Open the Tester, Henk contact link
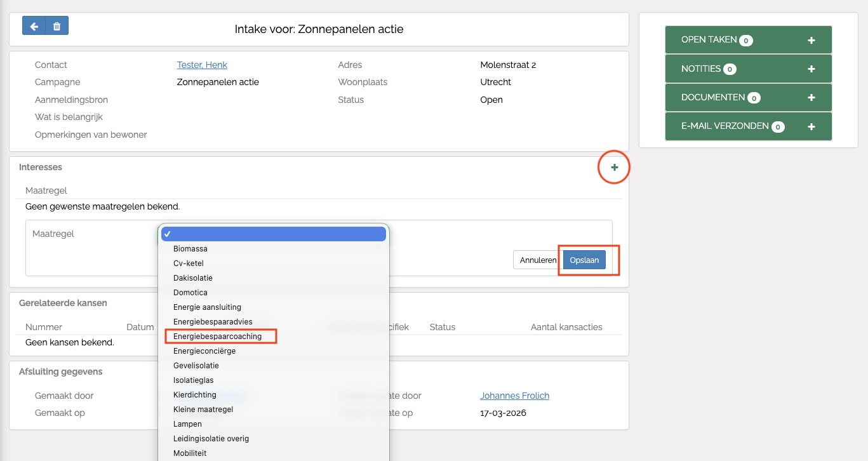Image resolution: width=868 pixels, height=461 pixels. (202, 65)
